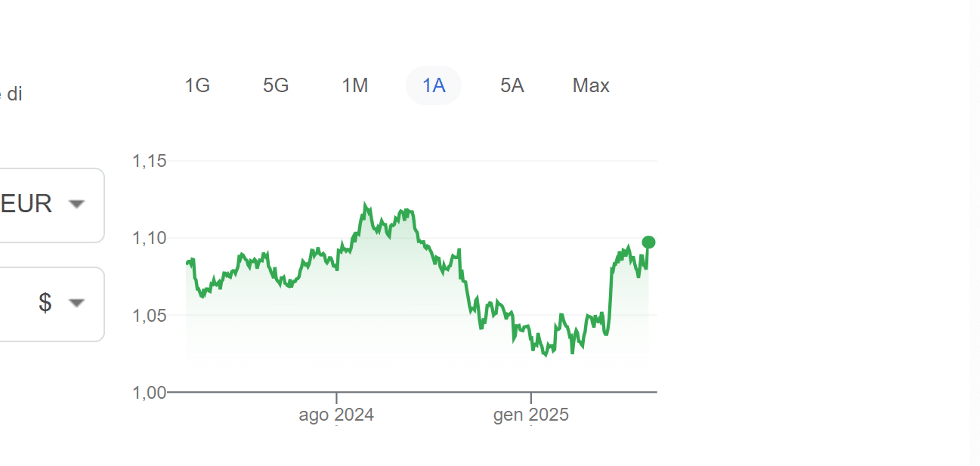Viewport: 980px width, 466px height.
Task: Switch to the 5G range tab
Action: click(x=276, y=85)
